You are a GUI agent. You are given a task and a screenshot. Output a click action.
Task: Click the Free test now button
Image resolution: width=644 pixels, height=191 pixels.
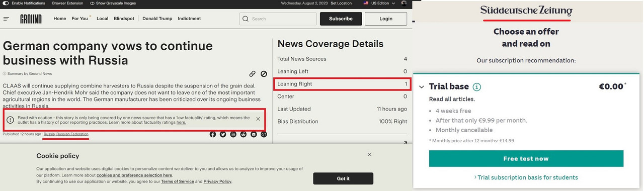click(x=526, y=159)
